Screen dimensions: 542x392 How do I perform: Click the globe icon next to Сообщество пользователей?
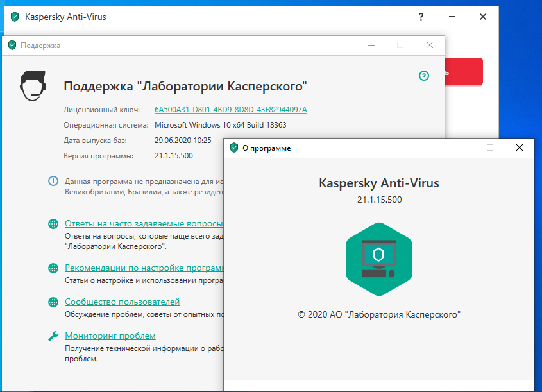coord(54,302)
